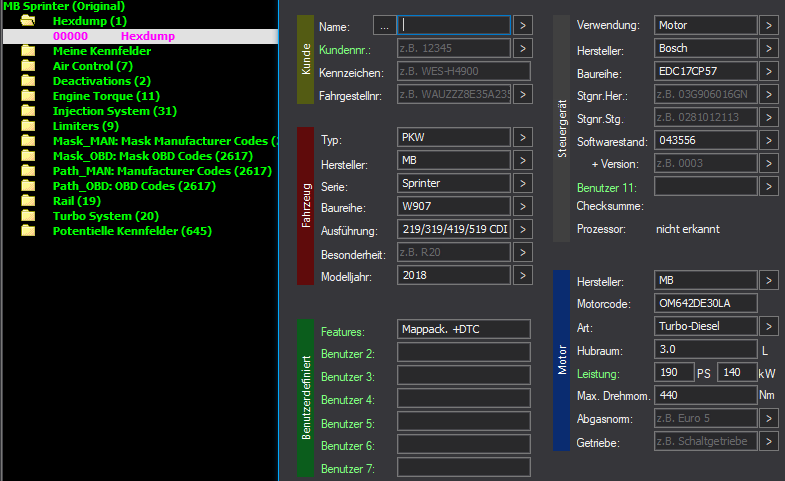Viewport: 785px width, 481px height.
Task: Open the arrow beside Hersteller Bosch
Action: click(x=769, y=49)
